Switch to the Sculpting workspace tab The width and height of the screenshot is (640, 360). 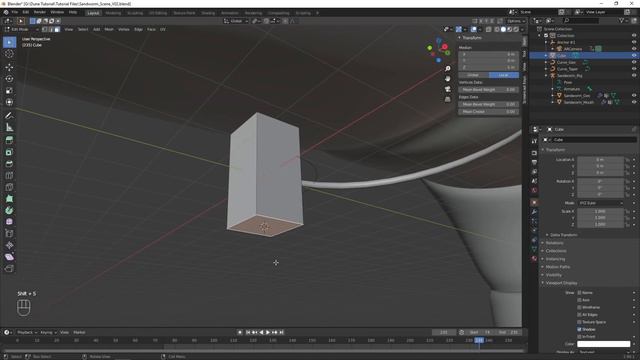135,13
